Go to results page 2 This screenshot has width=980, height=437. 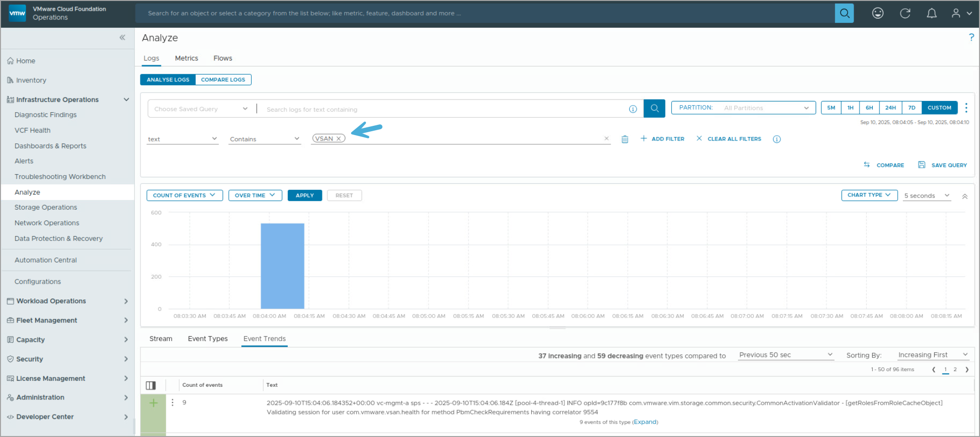[x=955, y=370]
